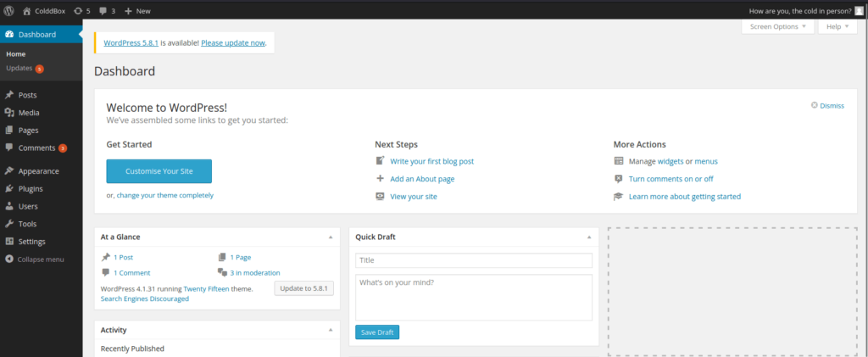Open the user greeting account menu
This screenshot has width=868, height=357.
(800, 10)
